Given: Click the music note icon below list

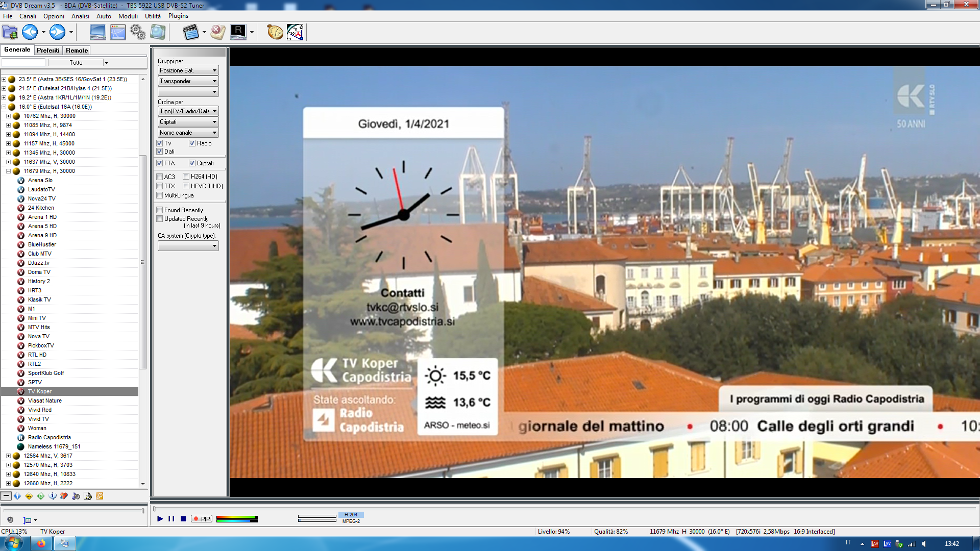Looking at the screenshot, I should (76, 496).
